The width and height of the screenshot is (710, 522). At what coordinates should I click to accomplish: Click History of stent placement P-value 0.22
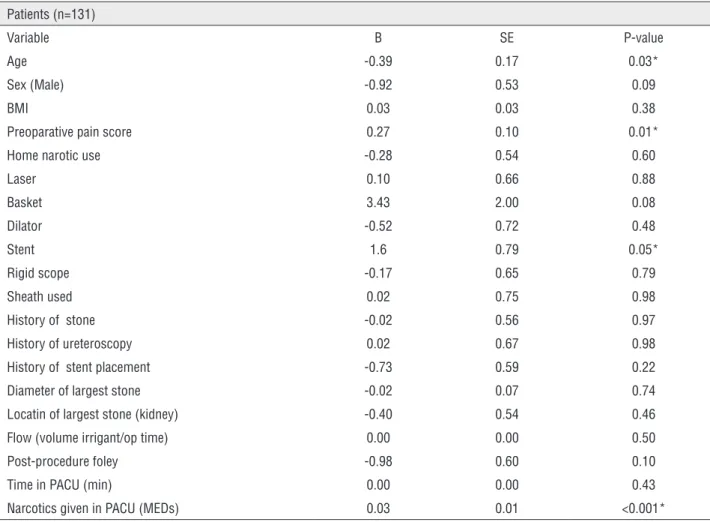point(643,367)
